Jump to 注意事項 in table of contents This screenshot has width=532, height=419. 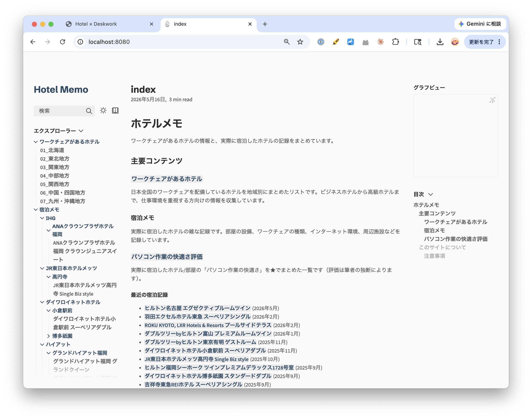(x=434, y=256)
